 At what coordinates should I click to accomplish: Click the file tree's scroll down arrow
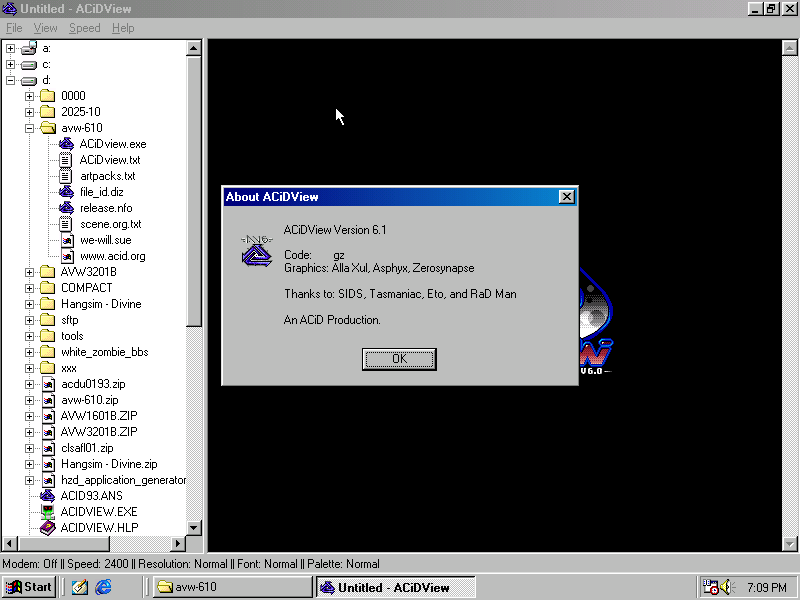[195, 528]
